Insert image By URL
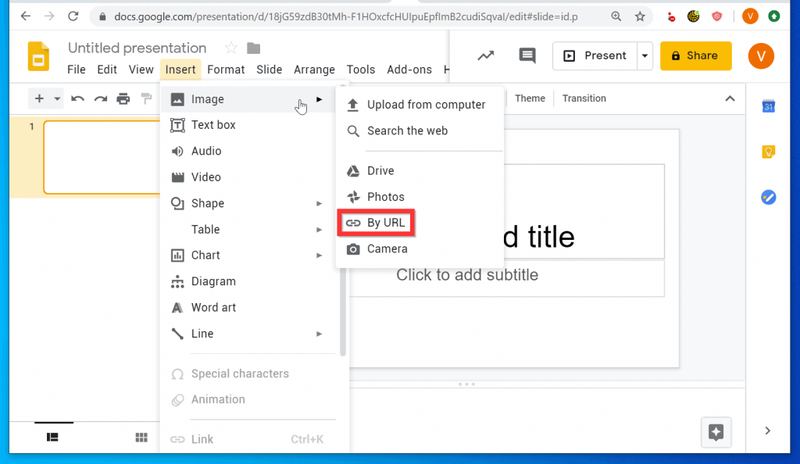The width and height of the screenshot is (800, 464). 376,223
